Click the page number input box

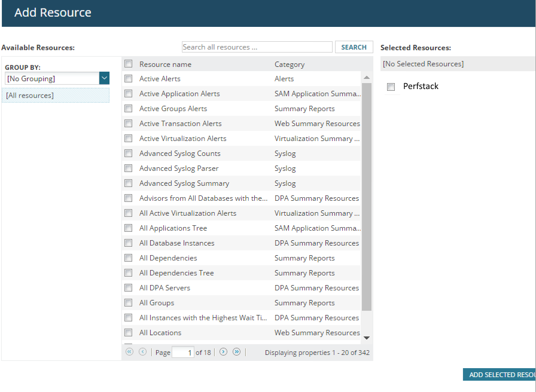(x=182, y=353)
